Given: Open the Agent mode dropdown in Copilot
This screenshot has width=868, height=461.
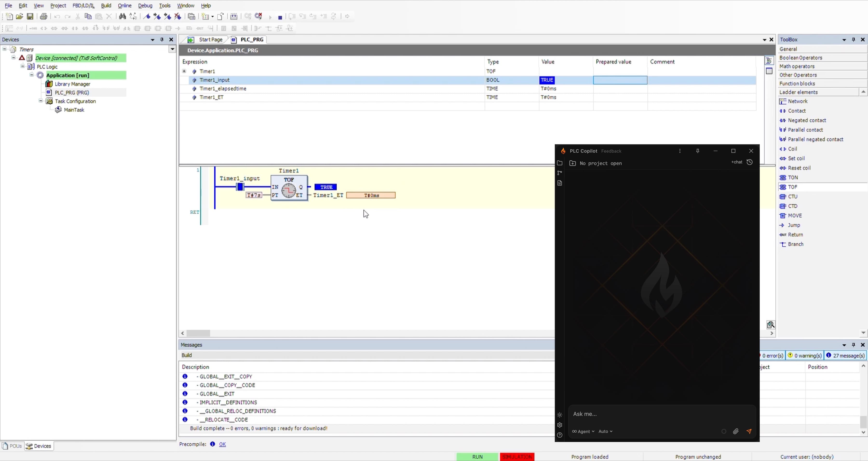Looking at the screenshot, I should 583,431.
